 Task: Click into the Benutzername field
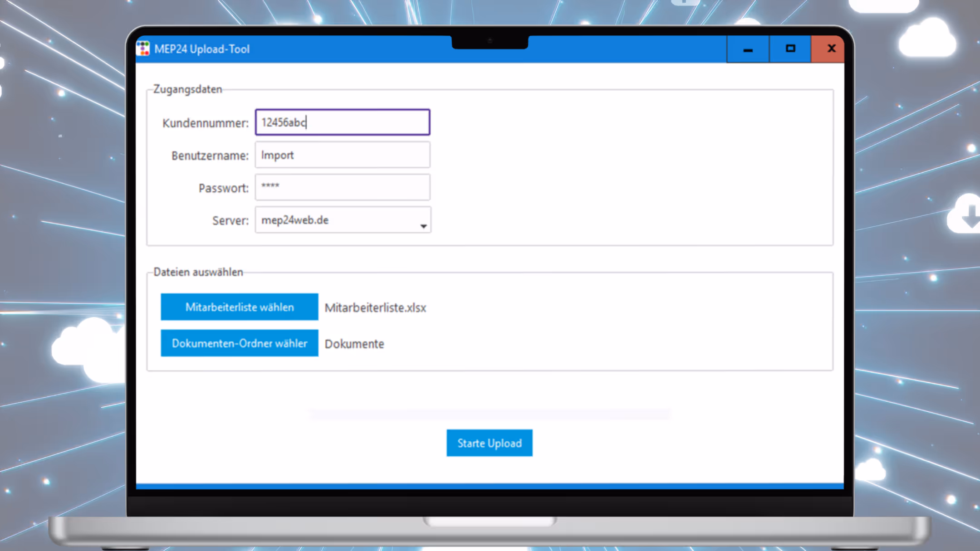pos(343,155)
